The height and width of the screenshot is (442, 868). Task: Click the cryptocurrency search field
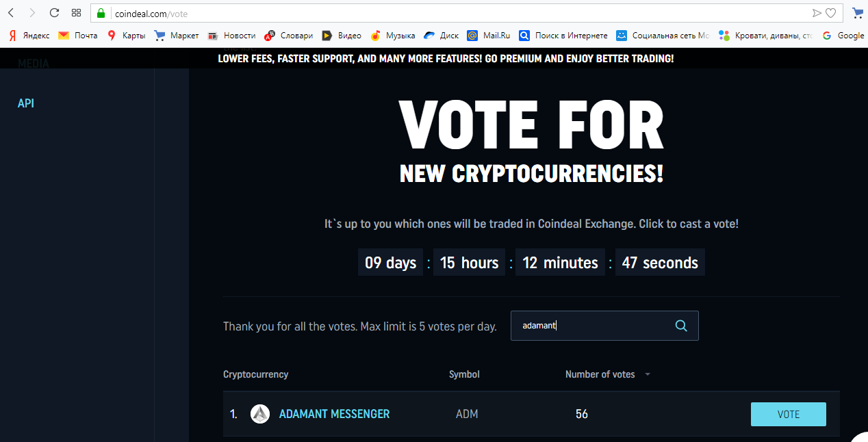click(x=604, y=326)
